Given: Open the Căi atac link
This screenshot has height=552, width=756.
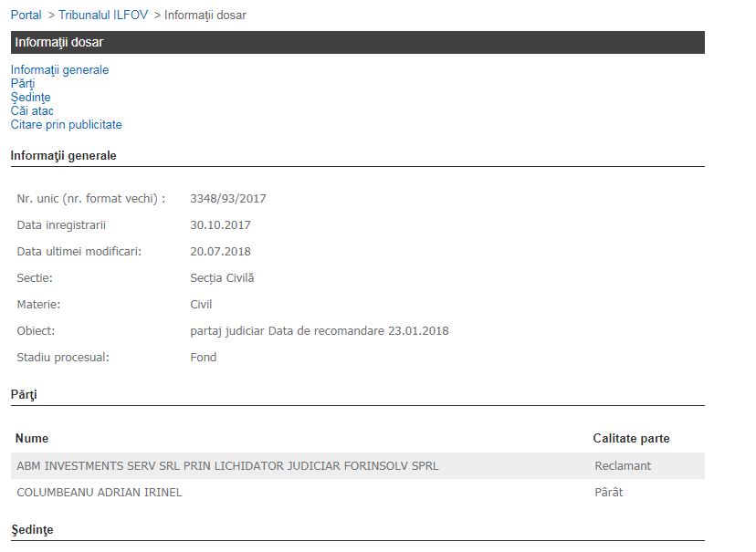Looking at the screenshot, I should click(32, 111).
